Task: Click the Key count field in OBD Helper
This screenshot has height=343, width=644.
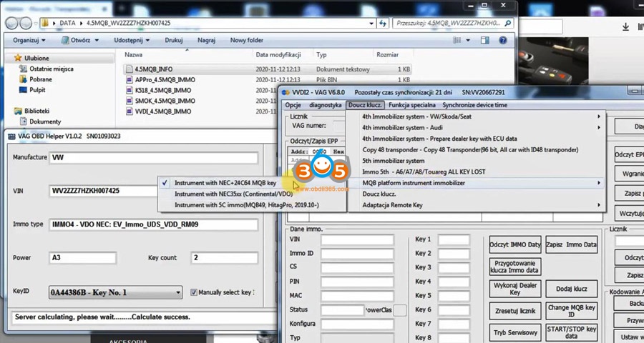Action: click(x=224, y=258)
